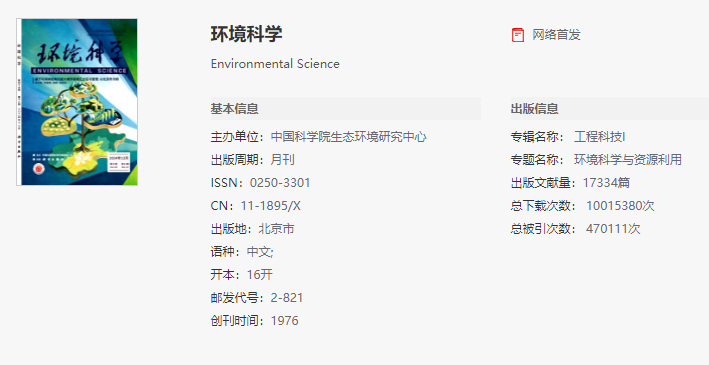Click the sponsor 中国科学院生态环境研究中心
This screenshot has width=709, height=365.
point(349,137)
